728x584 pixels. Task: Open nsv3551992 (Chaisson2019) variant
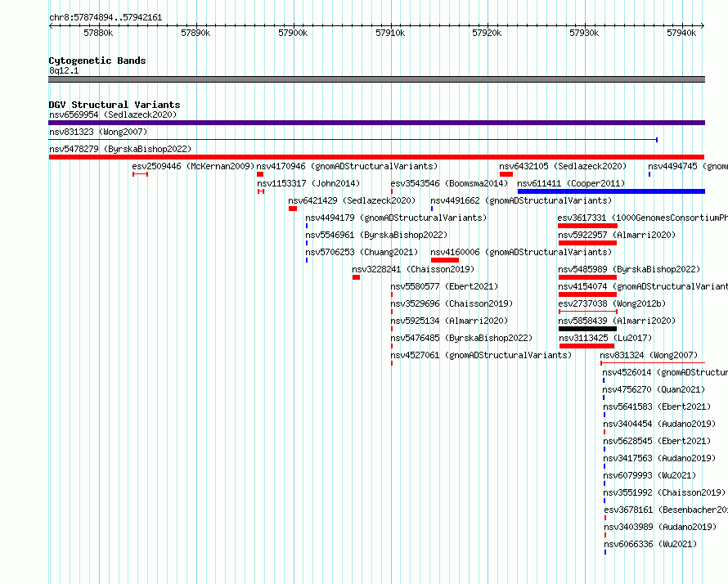tap(664, 492)
